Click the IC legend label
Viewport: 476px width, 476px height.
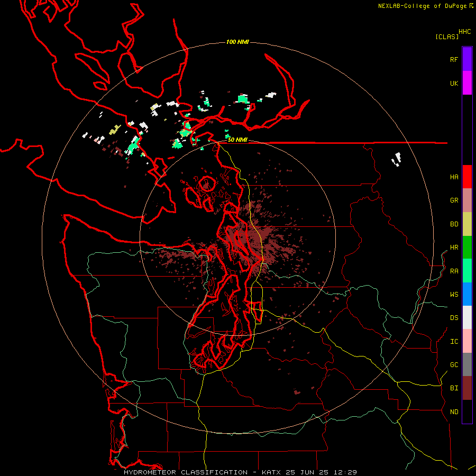(x=454, y=342)
